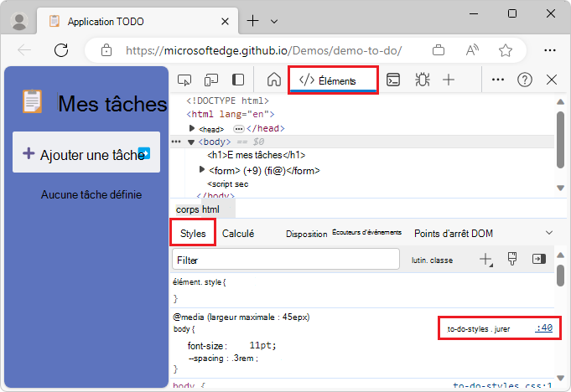571x392 pixels.
Task: Toggle the DevTools activity bar sidebar icon
Action: pyautogui.click(x=238, y=80)
